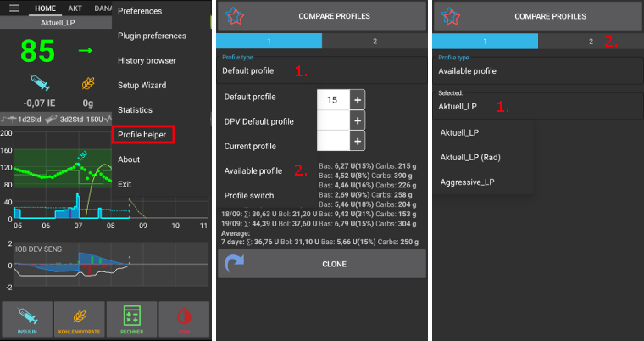Click the star icon in middle Compare Profiles header
The height and width of the screenshot is (341, 644).
pyautogui.click(x=235, y=16)
